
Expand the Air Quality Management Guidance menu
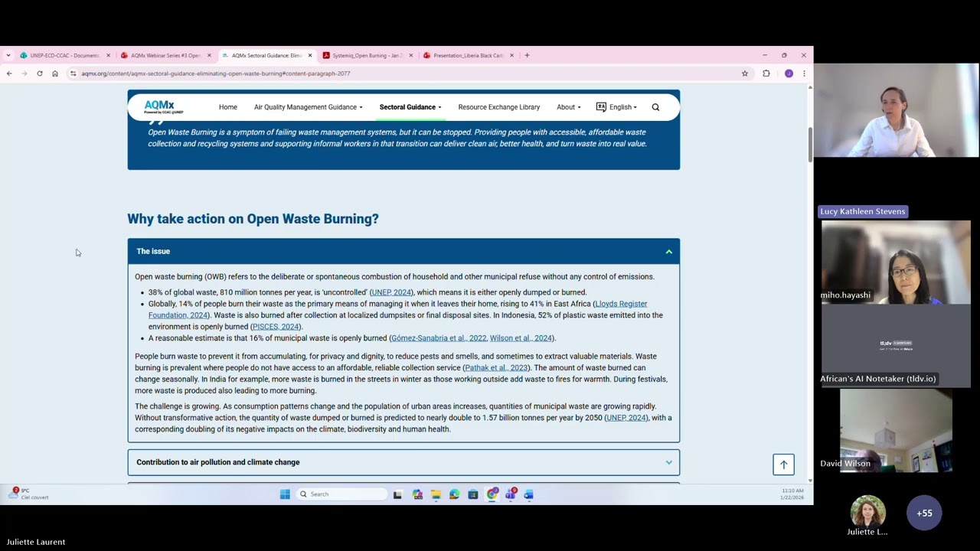point(309,107)
